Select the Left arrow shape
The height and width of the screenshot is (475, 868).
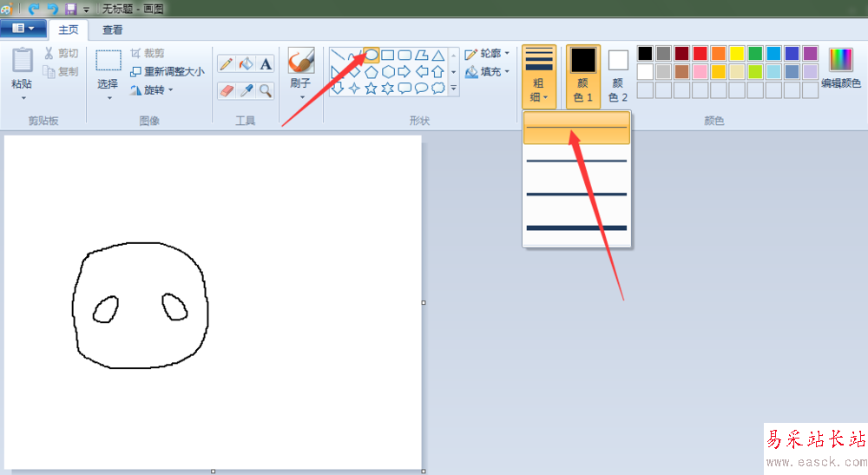[x=421, y=71]
